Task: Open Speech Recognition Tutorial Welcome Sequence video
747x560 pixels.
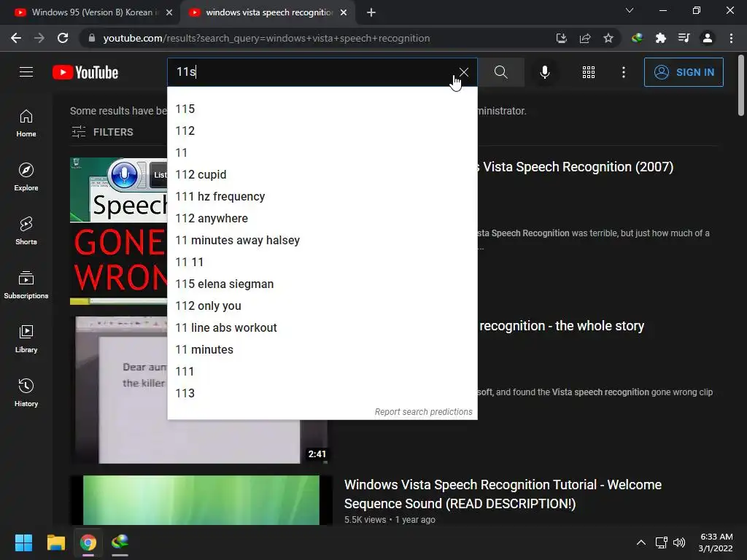Action: pyautogui.click(x=503, y=494)
